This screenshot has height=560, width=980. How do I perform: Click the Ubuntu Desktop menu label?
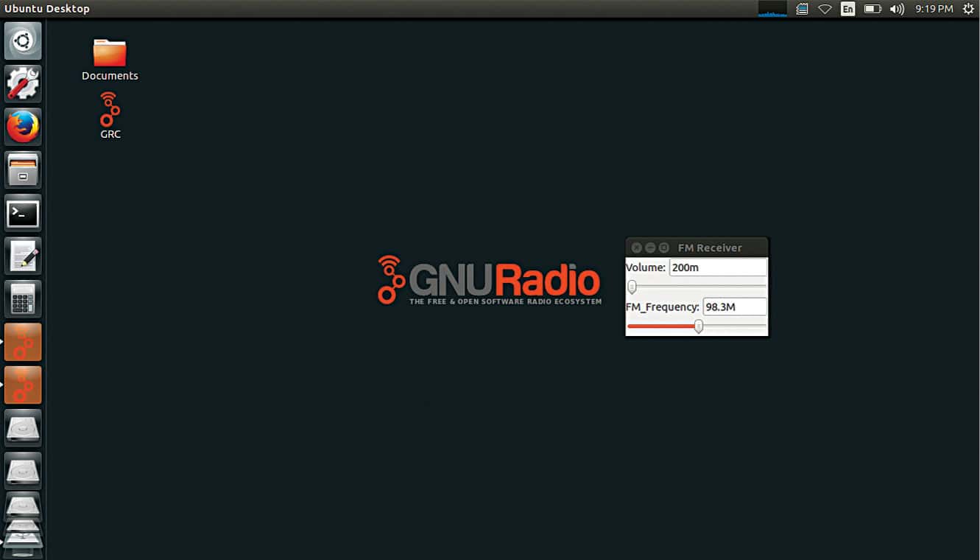coord(47,9)
